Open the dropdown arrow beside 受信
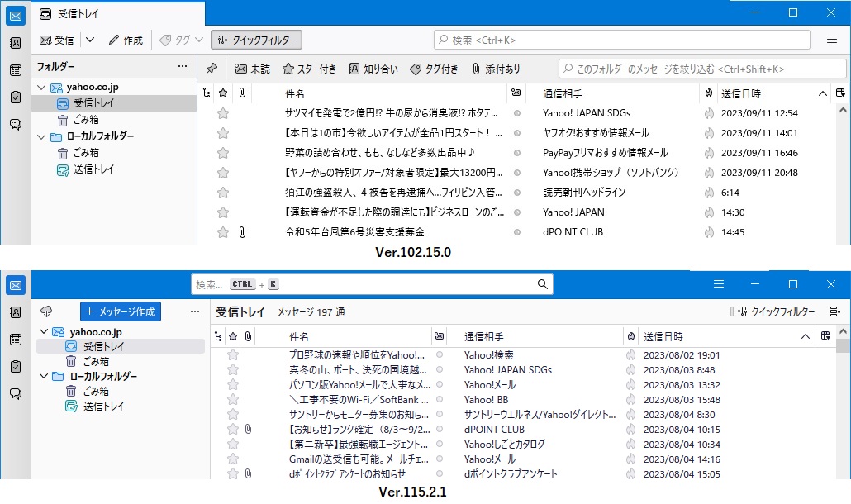Screen dimensions: 851x504 coord(90,40)
